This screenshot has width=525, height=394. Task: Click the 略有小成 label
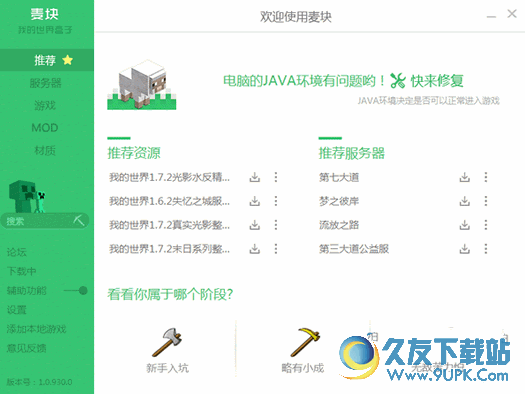click(x=303, y=368)
